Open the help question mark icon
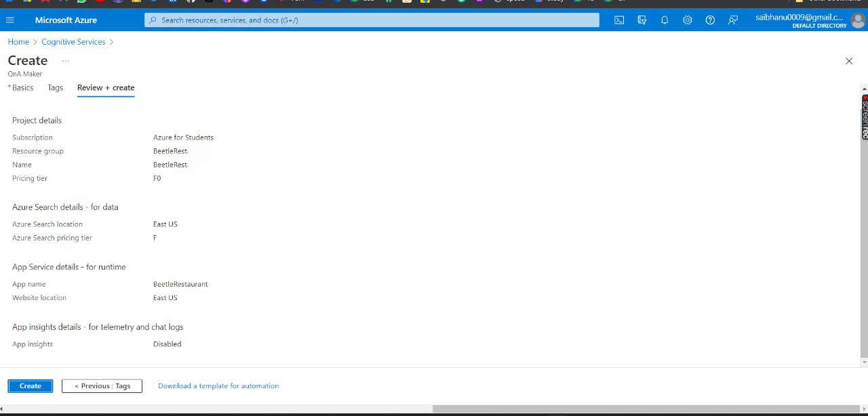Viewport: 868px width, 416px height. click(x=710, y=20)
